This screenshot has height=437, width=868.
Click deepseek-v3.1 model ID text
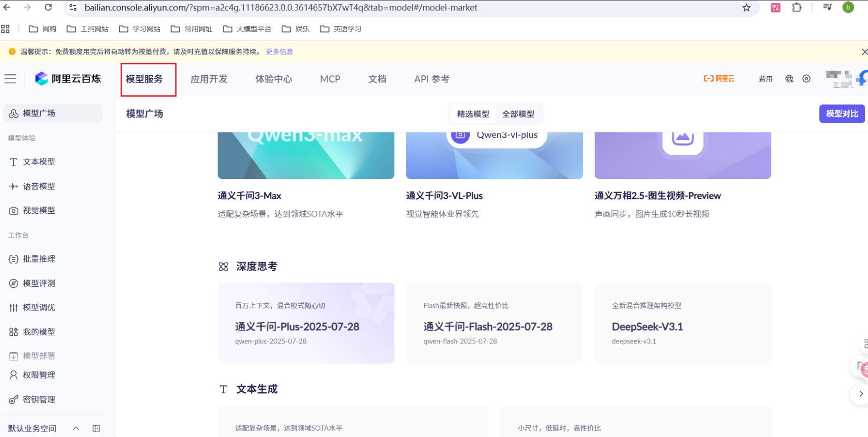[634, 341]
